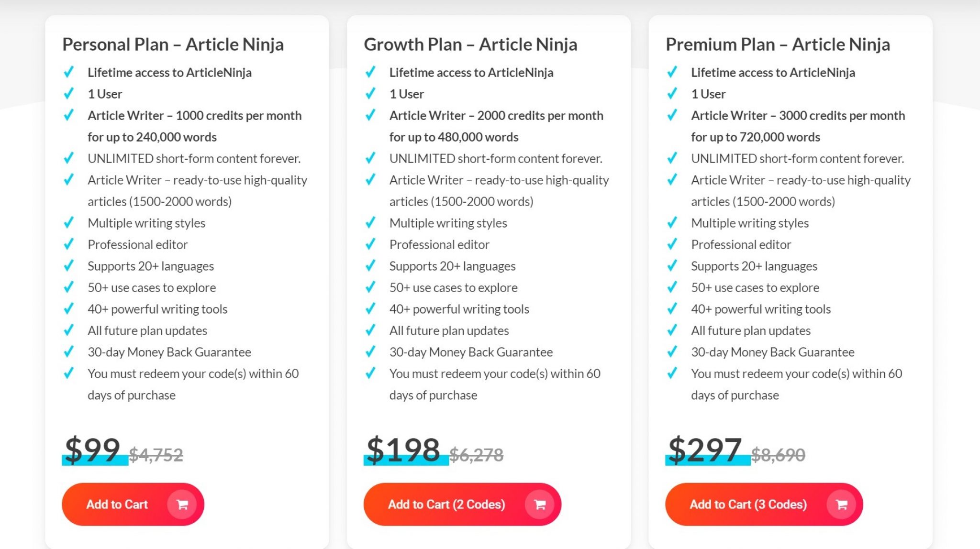Screen dimensions: 980x549
Task: Click checkmark next to Growth 30-day Money Back Guarantee
Action: tap(370, 351)
